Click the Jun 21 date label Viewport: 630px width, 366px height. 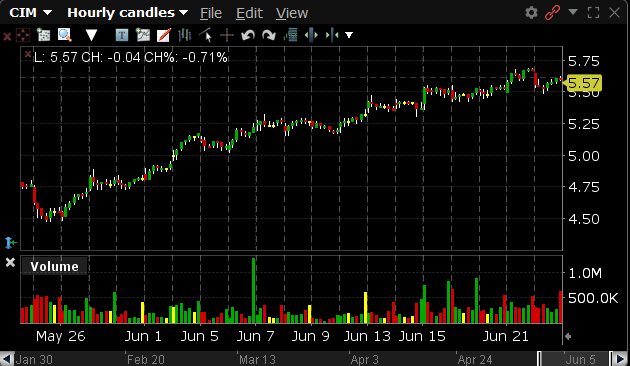coord(505,336)
